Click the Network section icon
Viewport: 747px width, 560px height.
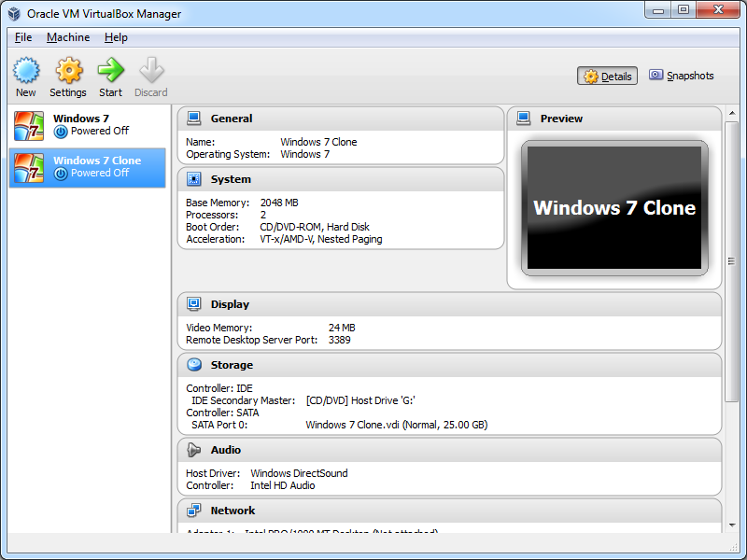tap(194, 511)
